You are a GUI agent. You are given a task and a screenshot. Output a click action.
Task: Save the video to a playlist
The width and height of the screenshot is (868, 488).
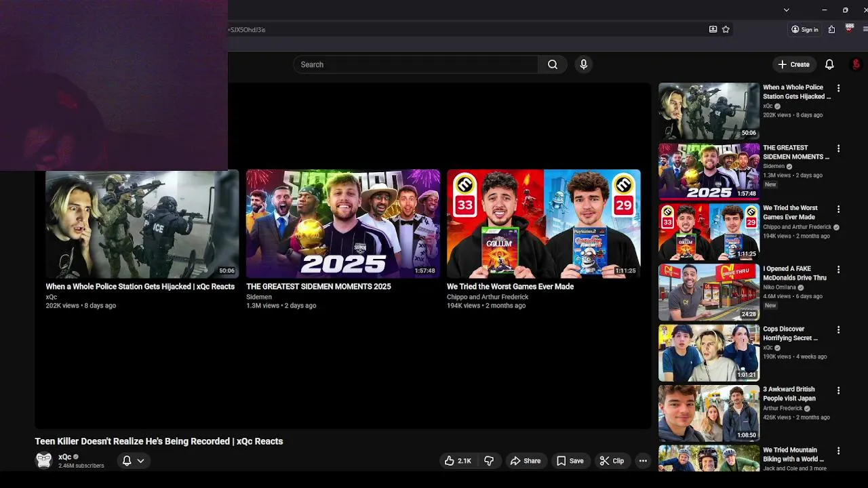point(570,461)
